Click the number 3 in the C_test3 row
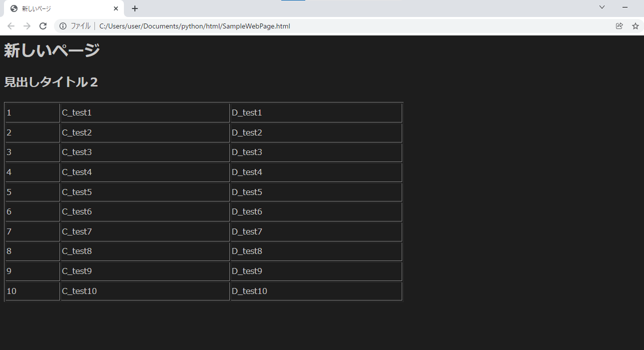This screenshot has height=350, width=644. pos(9,152)
